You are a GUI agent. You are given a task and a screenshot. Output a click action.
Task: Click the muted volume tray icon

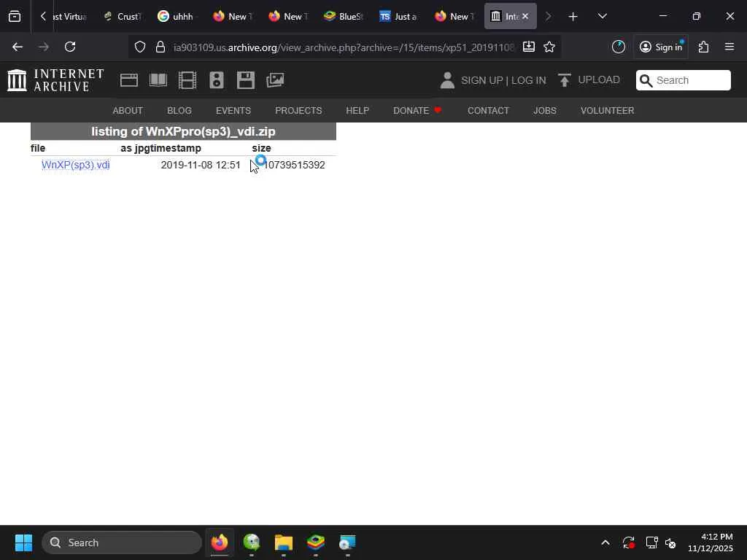point(670,542)
